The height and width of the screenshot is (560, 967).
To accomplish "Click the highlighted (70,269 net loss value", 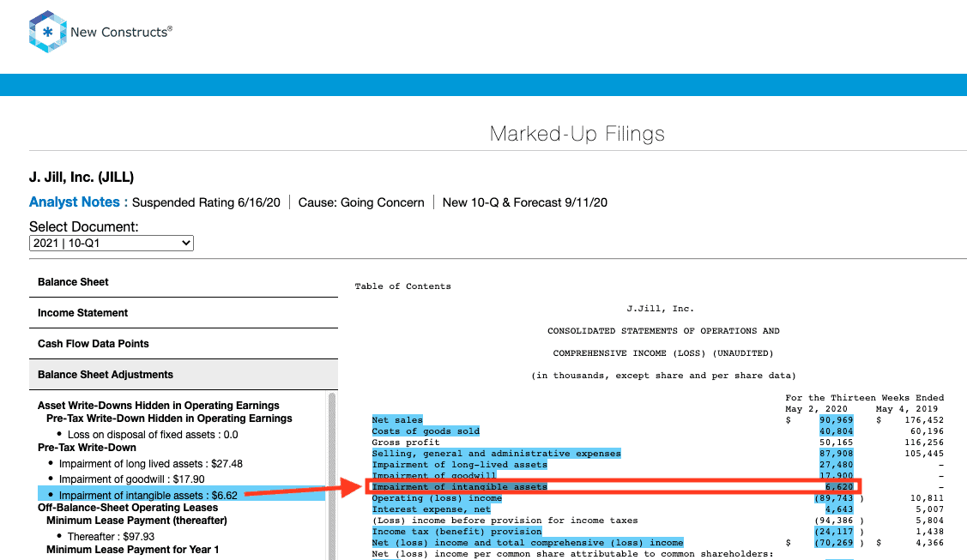I will [x=834, y=542].
